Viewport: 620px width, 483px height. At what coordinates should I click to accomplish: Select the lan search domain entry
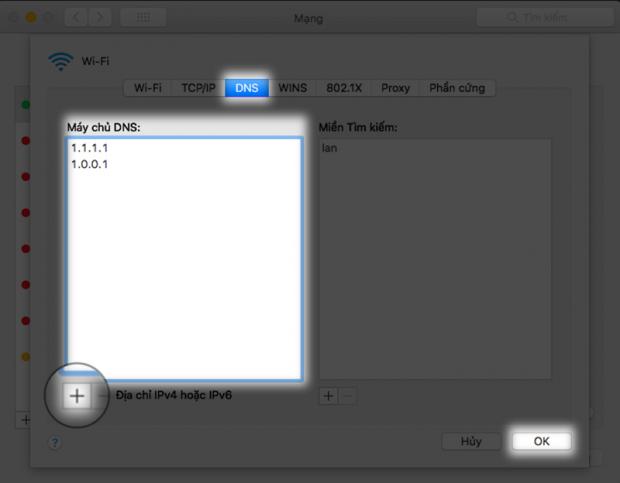coord(330,148)
